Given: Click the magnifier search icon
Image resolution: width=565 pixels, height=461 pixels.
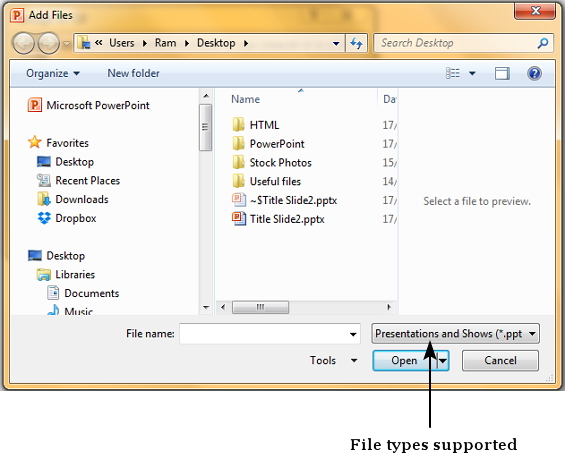Looking at the screenshot, I should point(543,43).
